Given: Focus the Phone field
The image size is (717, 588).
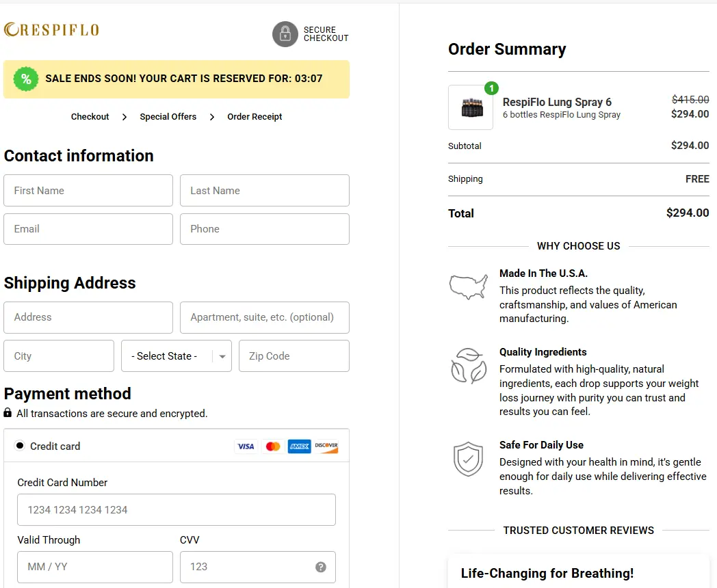Looking at the screenshot, I should pos(265,229).
